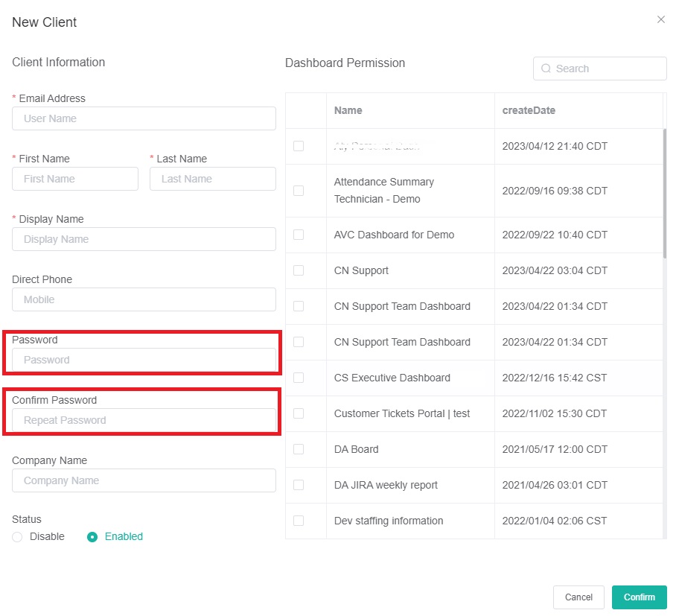Click the dashboard Search input field
Image resolution: width=679 pixels, height=616 pixels.
pyautogui.click(x=599, y=68)
